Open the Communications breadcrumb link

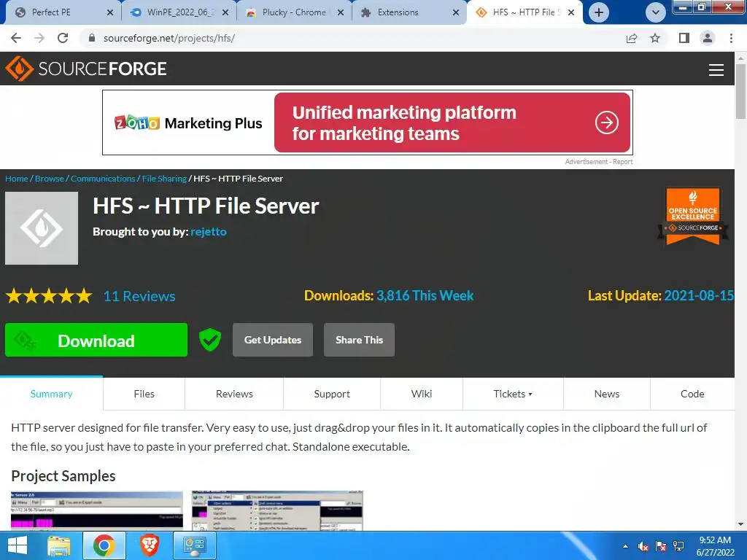pyautogui.click(x=103, y=179)
